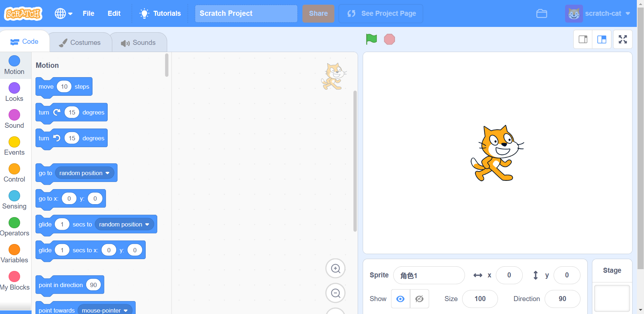Click the sprite Direction field
Viewport: 644px width, 314px height.
click(x=562, y=299)
